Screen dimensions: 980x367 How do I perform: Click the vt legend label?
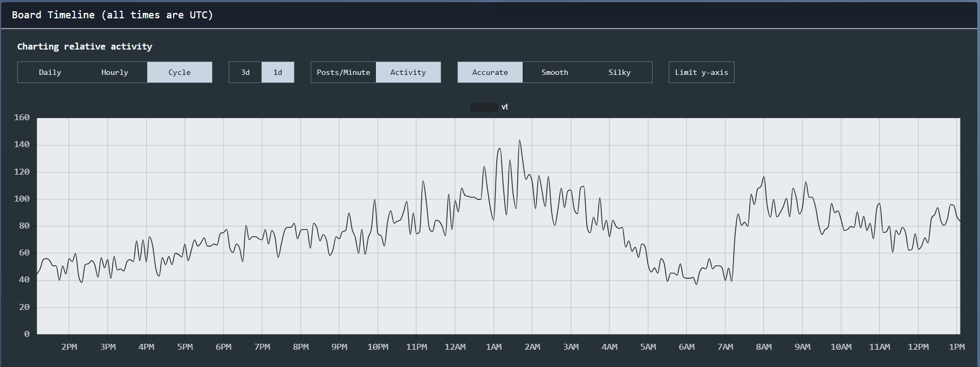pyautogui.click(x=505, y=107)
